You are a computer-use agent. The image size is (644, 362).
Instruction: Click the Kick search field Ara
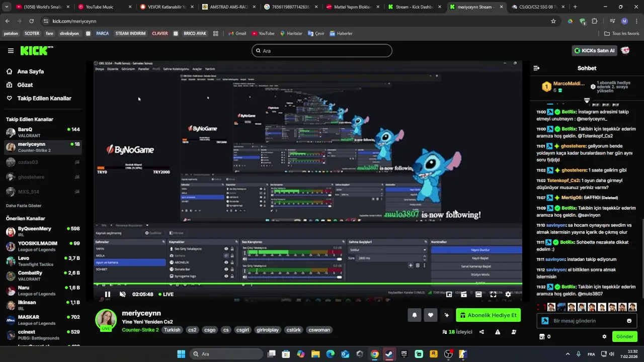pyautogui.click(x=322, y=51)
